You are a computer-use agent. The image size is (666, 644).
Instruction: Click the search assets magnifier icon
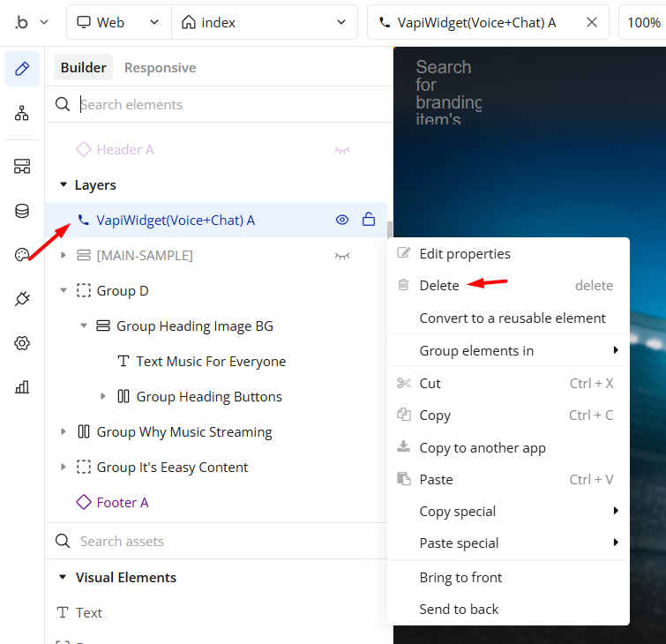pos(63,541)
